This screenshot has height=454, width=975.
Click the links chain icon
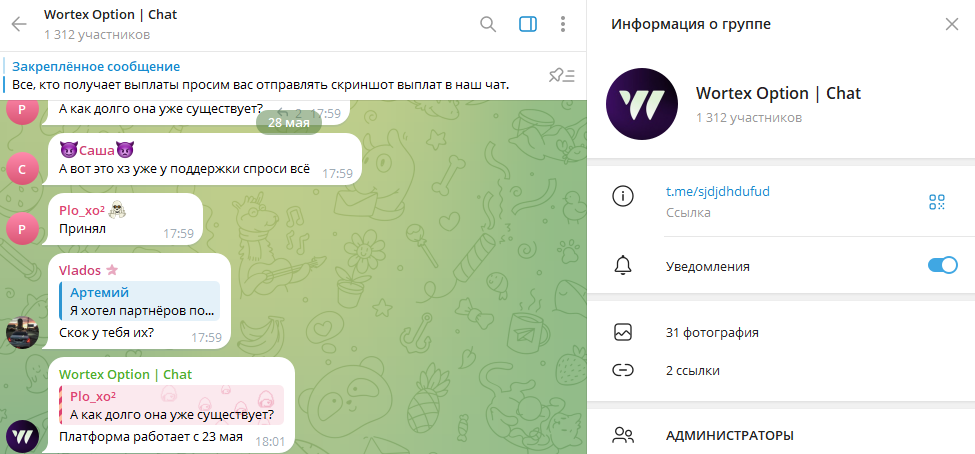tap(622, 371)
